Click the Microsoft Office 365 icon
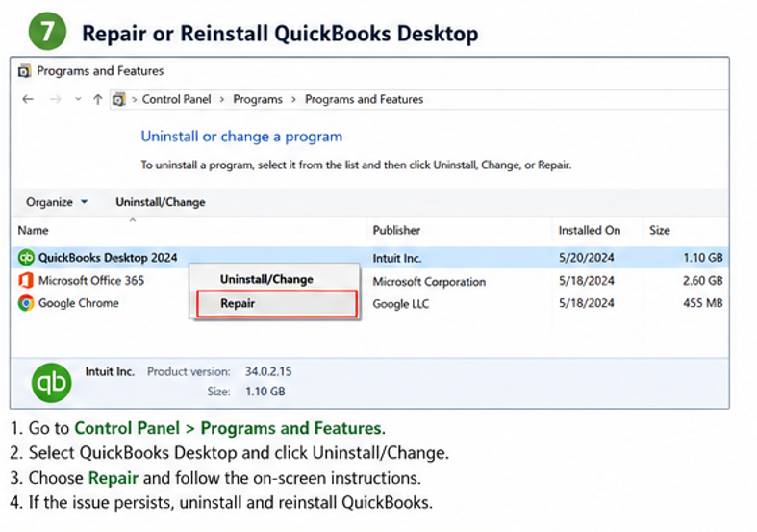 26,281
